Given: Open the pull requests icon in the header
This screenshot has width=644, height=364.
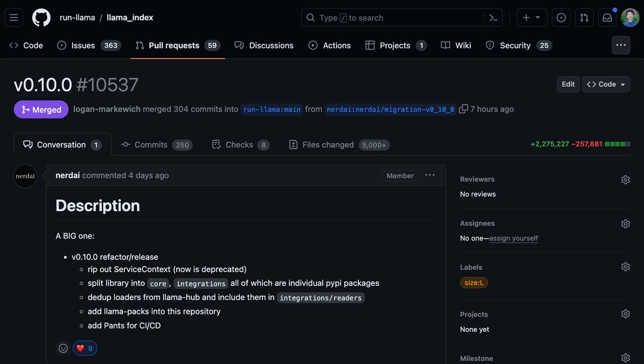Looking at the screenshot, I should [x=584, y=18].
